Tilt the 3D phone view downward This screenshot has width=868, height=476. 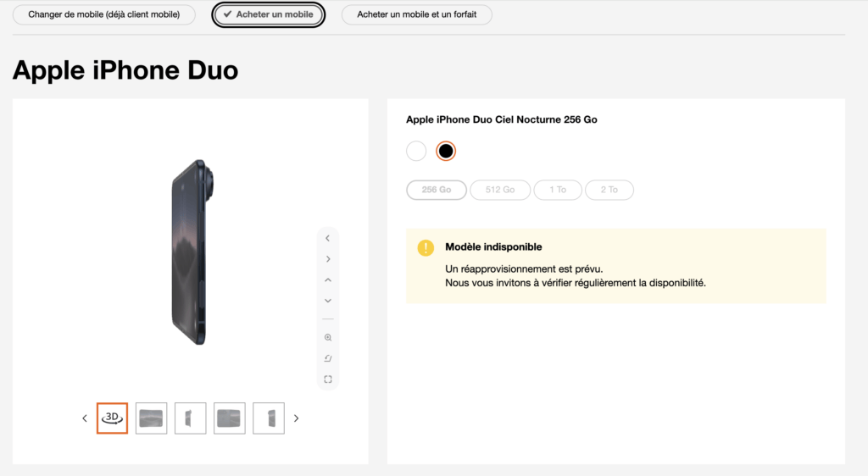point(328,301)
